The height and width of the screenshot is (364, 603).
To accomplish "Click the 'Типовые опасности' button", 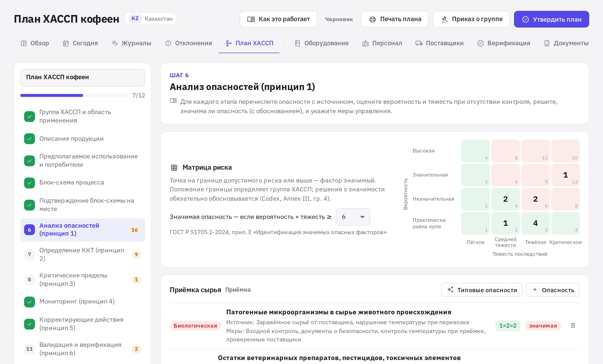I will [482, 290].
